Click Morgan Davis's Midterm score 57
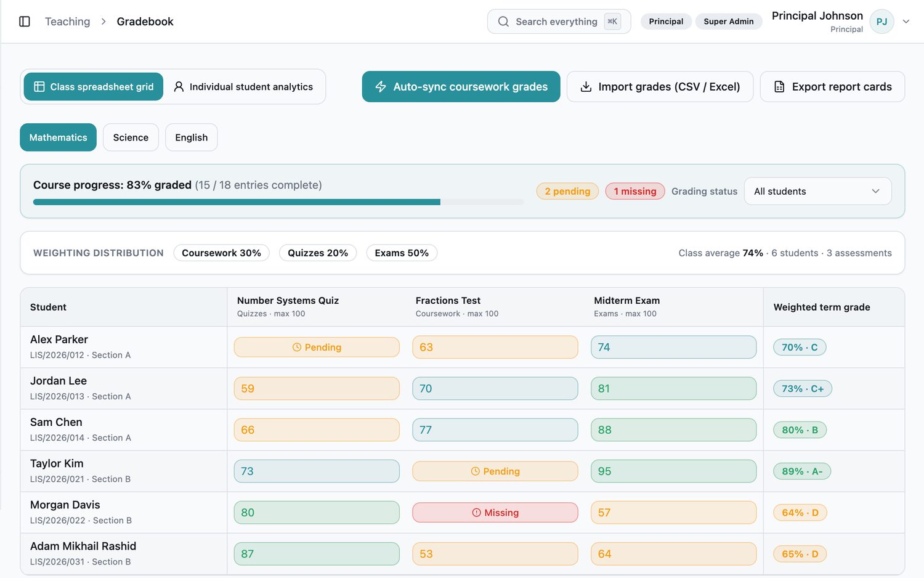 673,513
